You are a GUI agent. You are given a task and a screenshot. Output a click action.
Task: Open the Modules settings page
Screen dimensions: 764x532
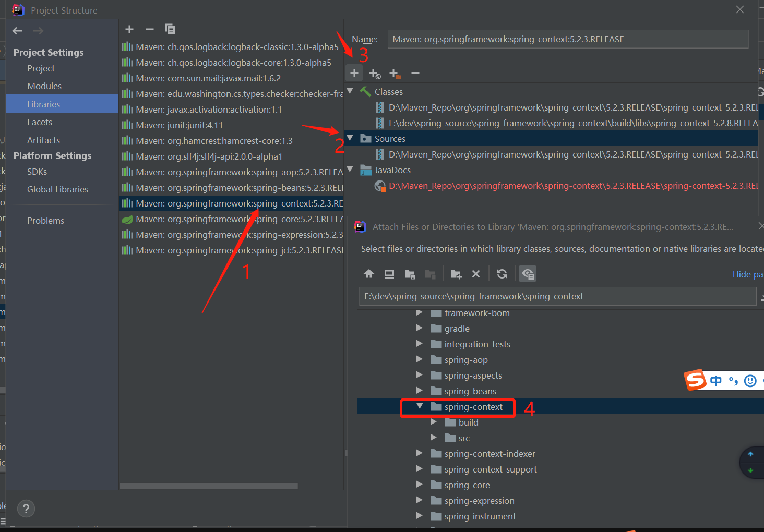point(44,86)
